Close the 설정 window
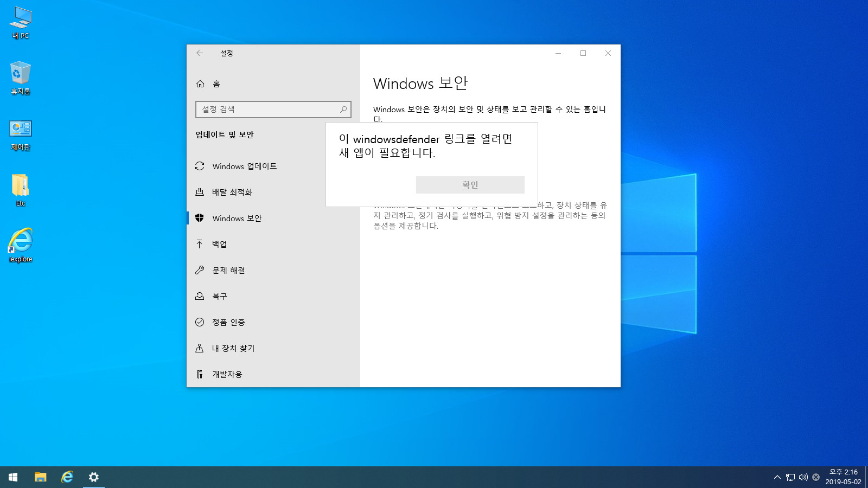 (608, 53)
